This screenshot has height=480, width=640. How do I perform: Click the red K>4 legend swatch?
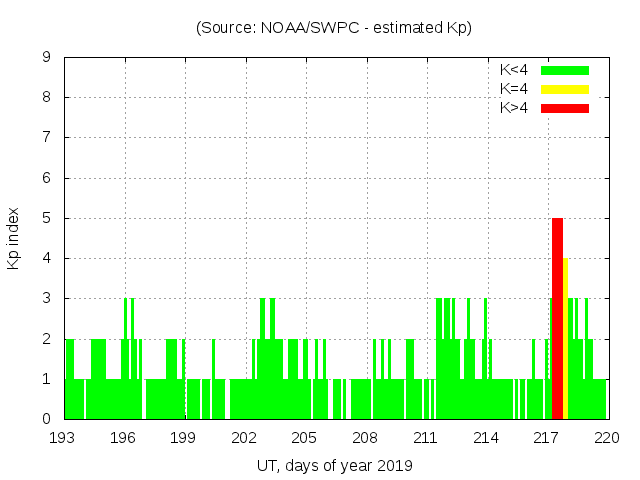565,108
